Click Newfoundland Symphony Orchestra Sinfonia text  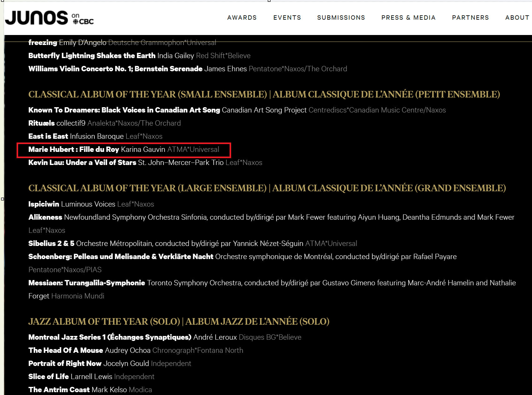pos(136,217)
